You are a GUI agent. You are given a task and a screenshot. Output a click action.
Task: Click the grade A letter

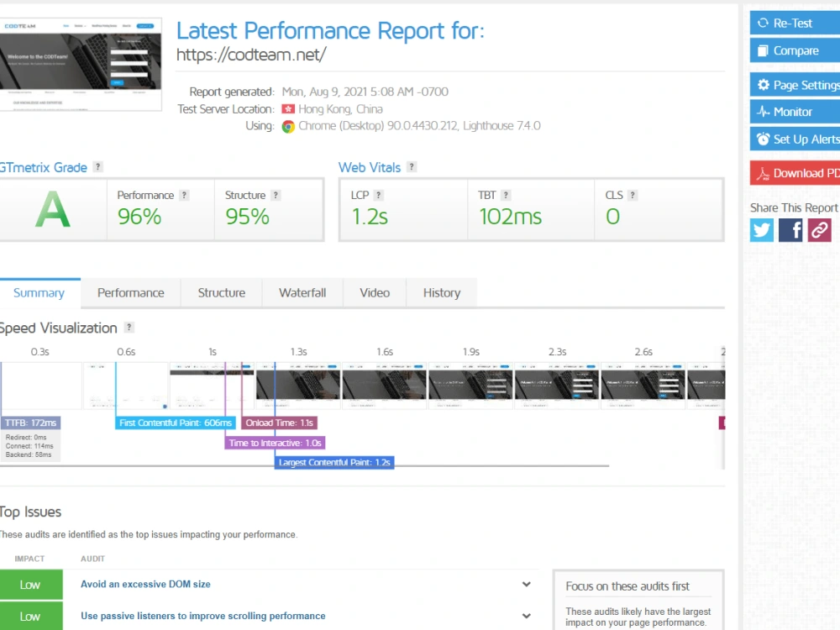(x=52, y=209)
